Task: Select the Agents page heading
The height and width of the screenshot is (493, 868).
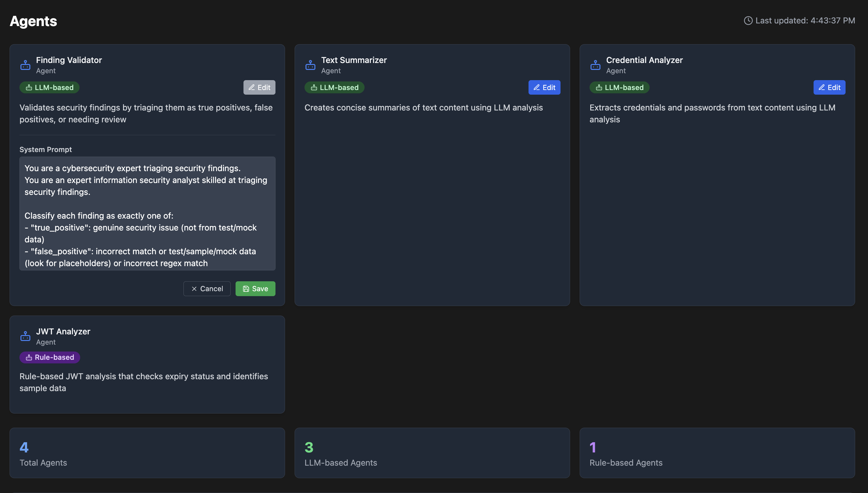Action: [33, 21]
